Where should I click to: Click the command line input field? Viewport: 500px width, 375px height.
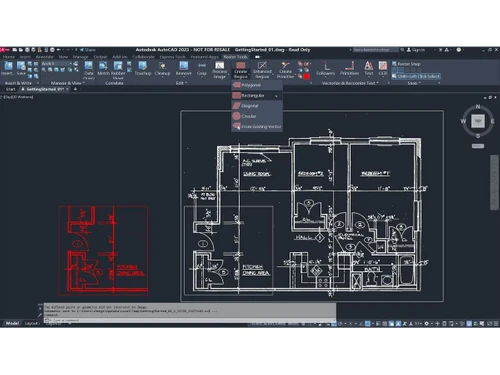coord(190,320)
